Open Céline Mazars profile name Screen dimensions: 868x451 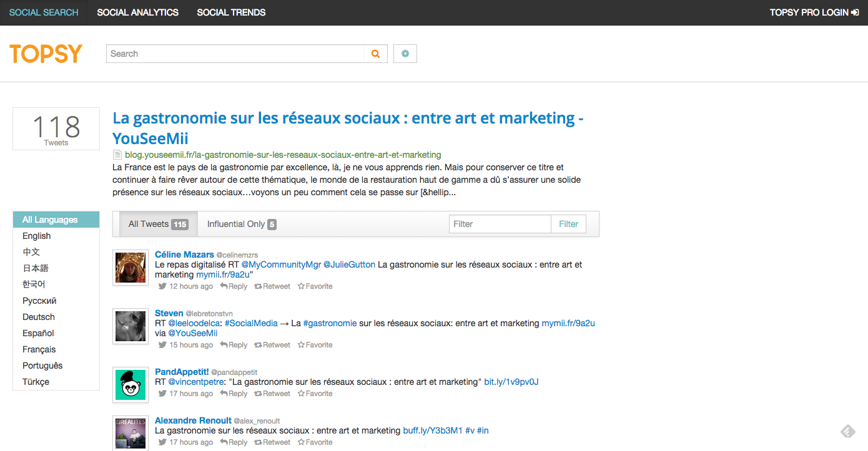[184, 255]
